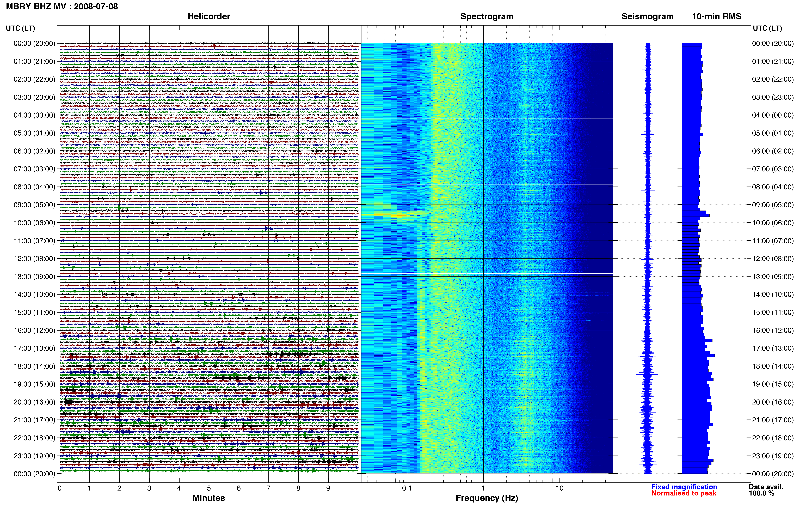Screen dimensions: 812x508
Task: Click the '100.0 %' data availability value
Action: coord(762,493)
